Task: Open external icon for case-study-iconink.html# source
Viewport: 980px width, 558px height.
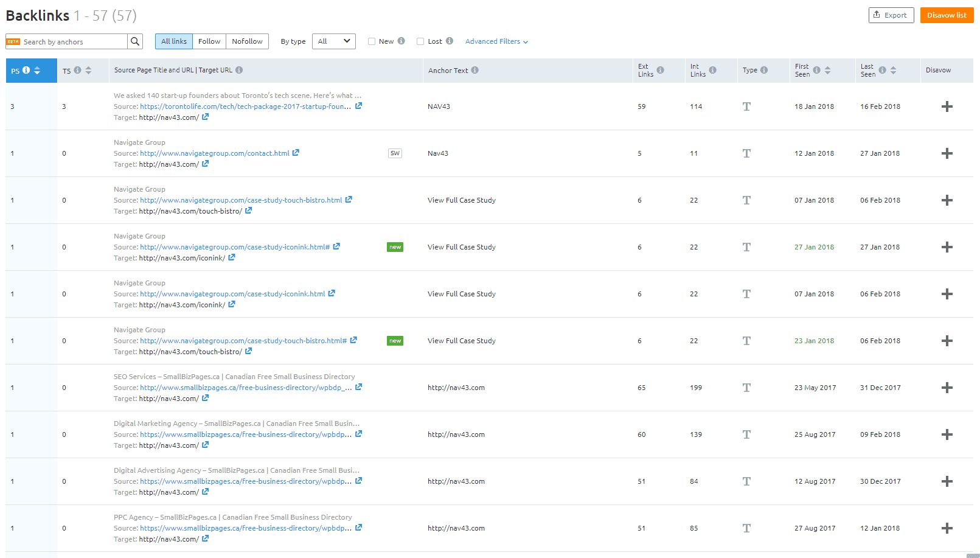Action: (x=336, y=246)
